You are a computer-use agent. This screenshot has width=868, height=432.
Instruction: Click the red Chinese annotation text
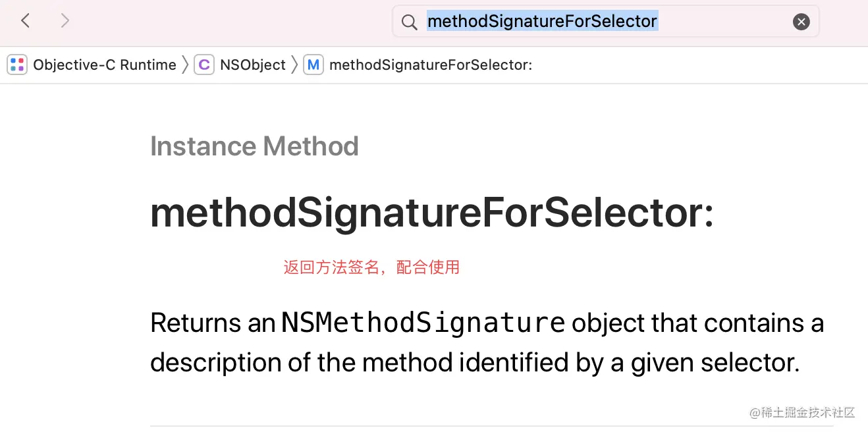[x=371, y=267]
